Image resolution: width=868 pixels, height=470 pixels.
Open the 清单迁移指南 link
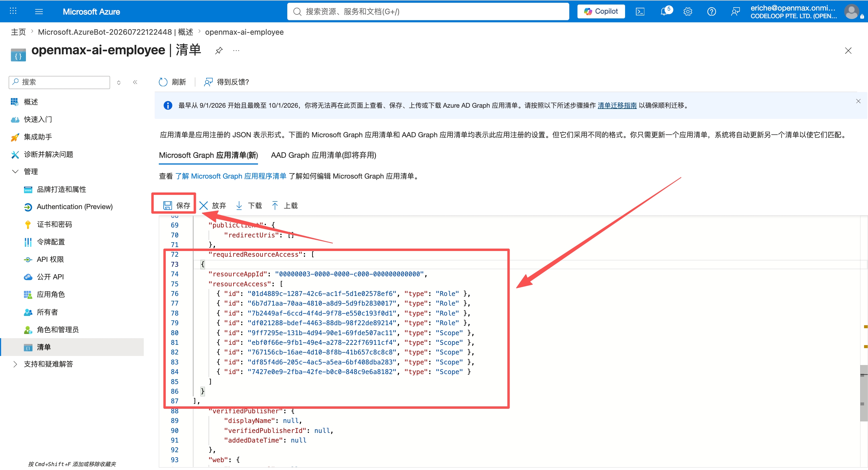(x=617, y=106)
